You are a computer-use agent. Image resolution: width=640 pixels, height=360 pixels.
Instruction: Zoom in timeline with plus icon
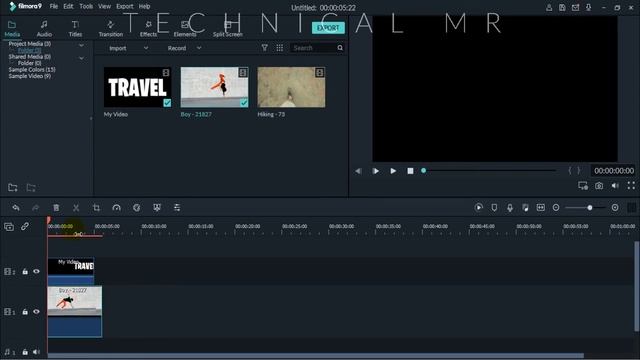pos(615,208)
